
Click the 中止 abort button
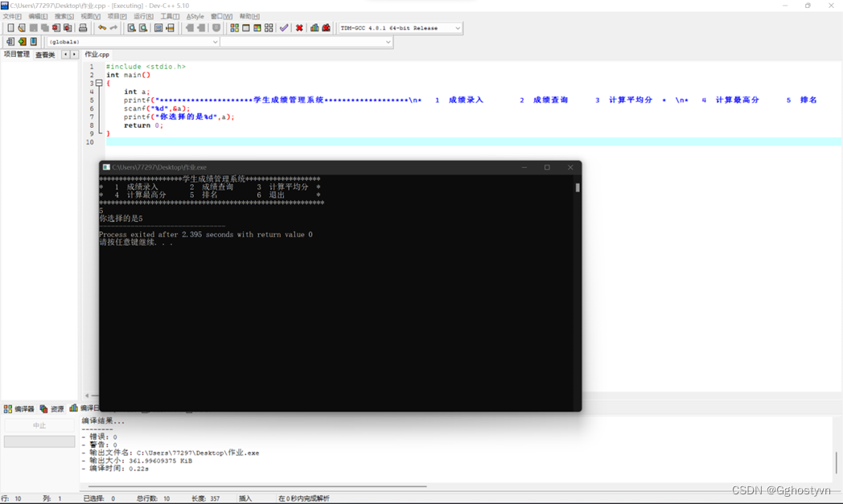[39, 425]
